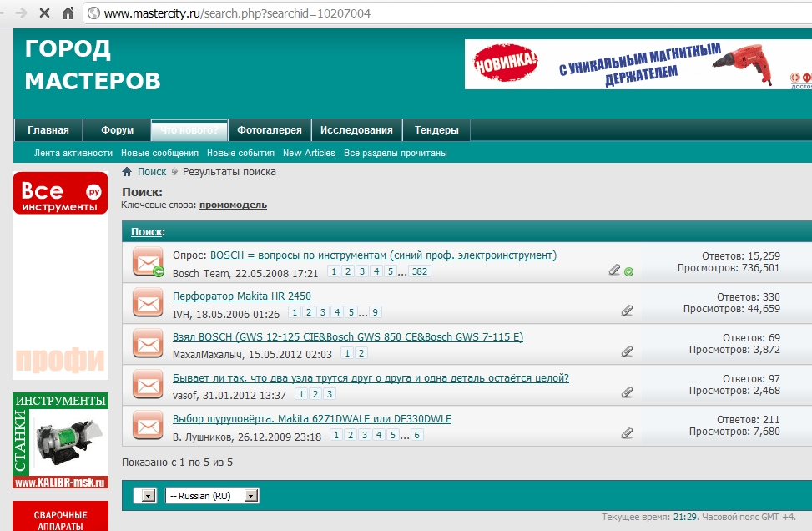Select the Что нового? tab
This screenshot has width=812, height=531.
189,130
